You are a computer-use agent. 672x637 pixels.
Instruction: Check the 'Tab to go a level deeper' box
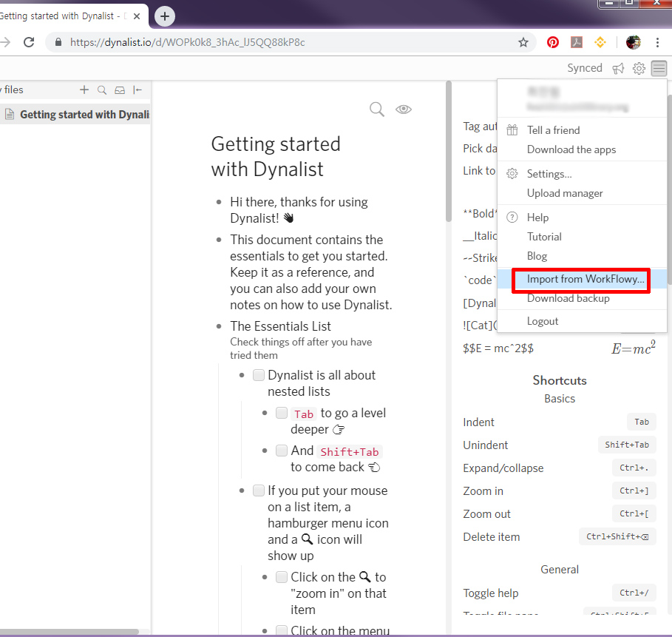click(x=282, y=413)
